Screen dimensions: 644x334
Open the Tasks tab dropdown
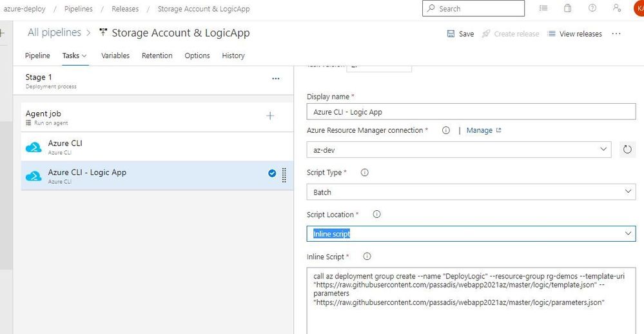74,55
